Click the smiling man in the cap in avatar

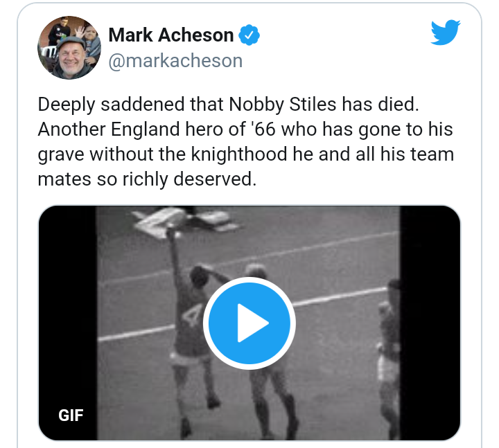coord(71,59)
